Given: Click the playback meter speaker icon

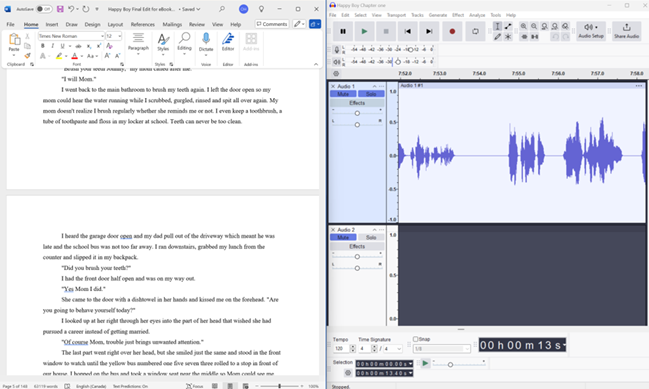Looking at the screenshot, I should [x=337, y=62].
